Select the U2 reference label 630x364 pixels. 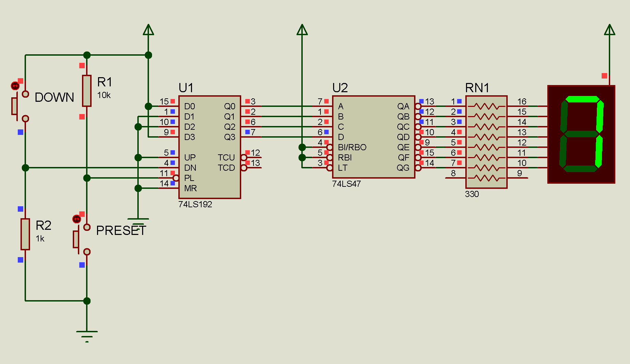(x=340, y=88)
